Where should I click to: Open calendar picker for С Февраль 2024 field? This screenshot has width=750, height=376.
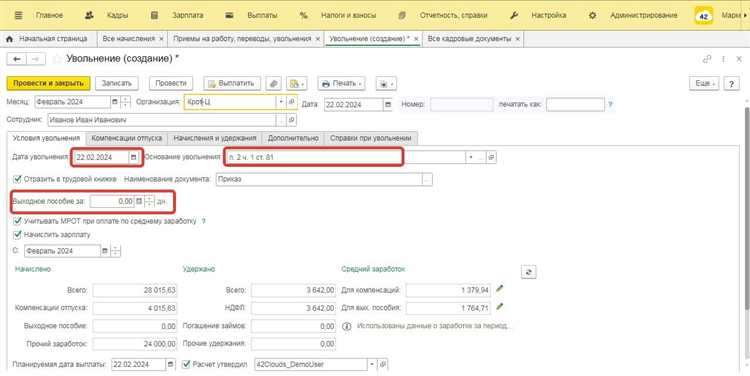(x=105, y=251)
